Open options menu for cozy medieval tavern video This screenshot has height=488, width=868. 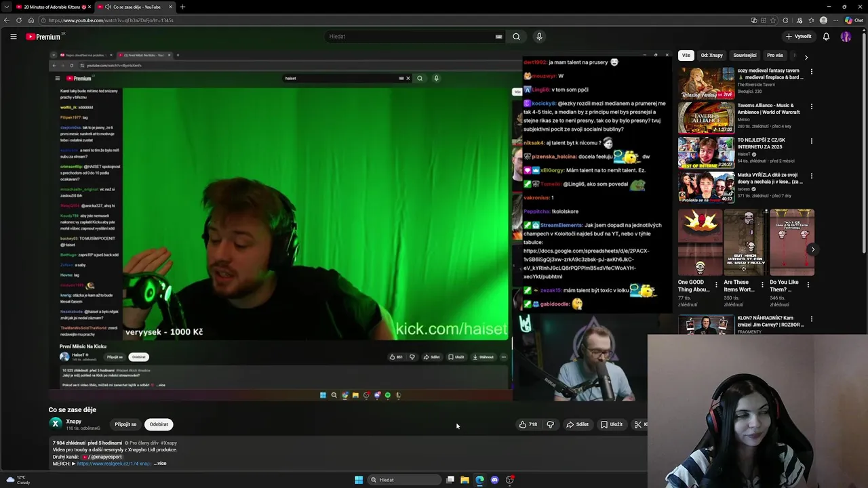pyautogui.click(x=811, y=71)
